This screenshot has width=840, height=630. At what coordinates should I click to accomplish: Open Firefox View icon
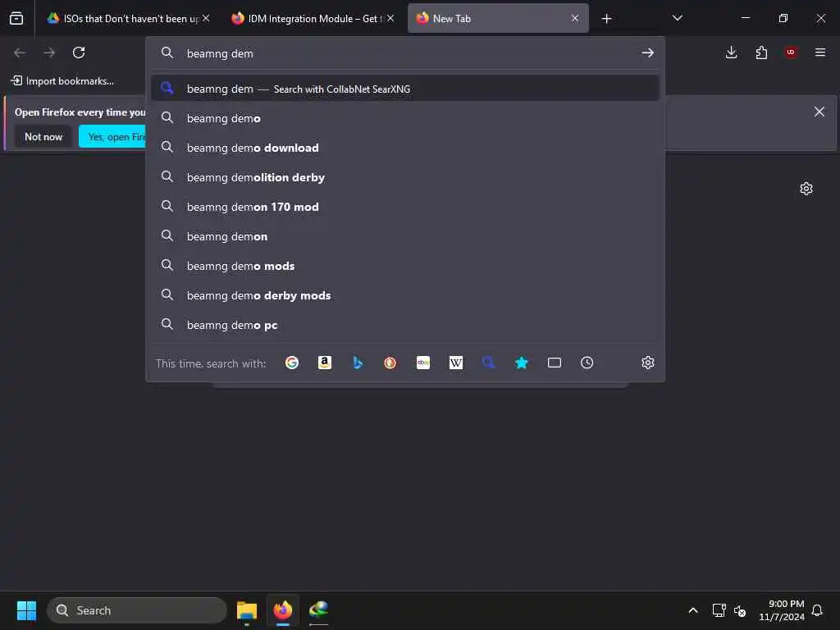16,18
